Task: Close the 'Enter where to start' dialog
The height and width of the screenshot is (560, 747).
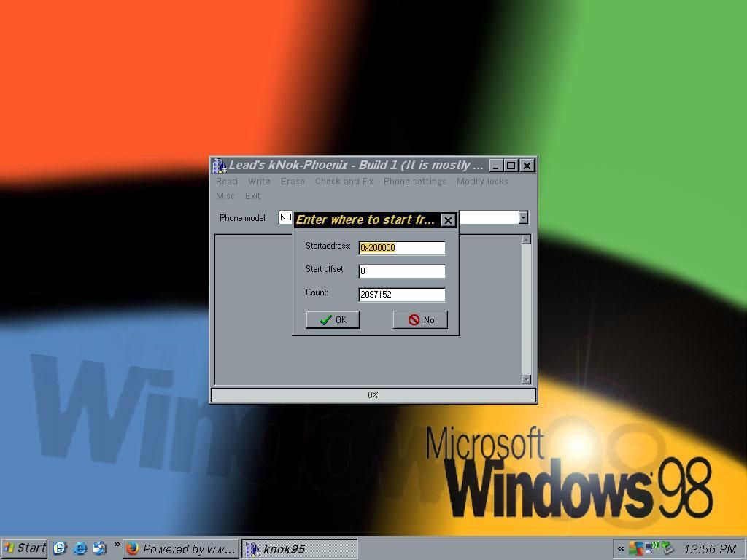Action: click(449, 220)
